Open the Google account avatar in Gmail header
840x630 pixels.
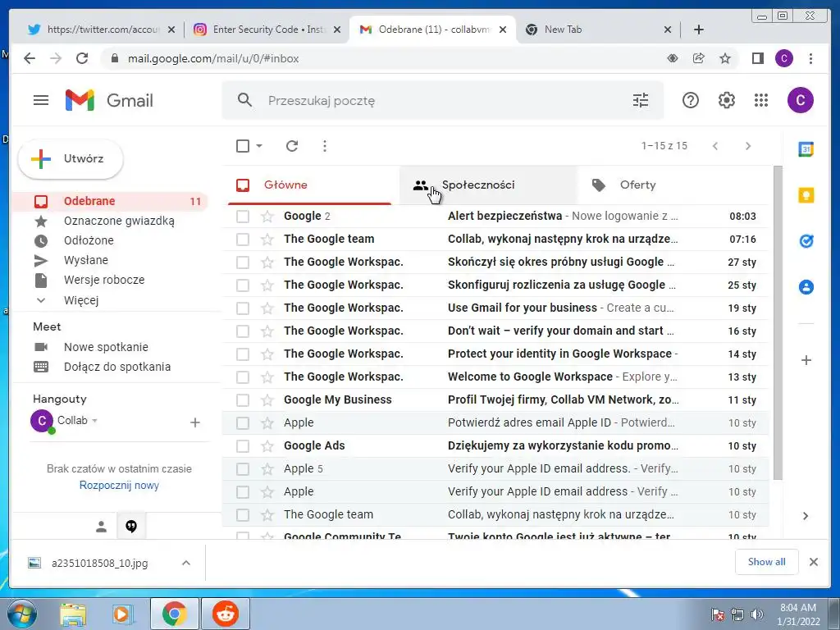[800, 100]
